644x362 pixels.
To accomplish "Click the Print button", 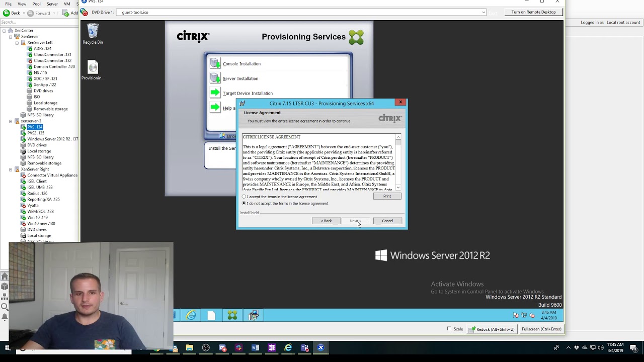I will point(387,196).
